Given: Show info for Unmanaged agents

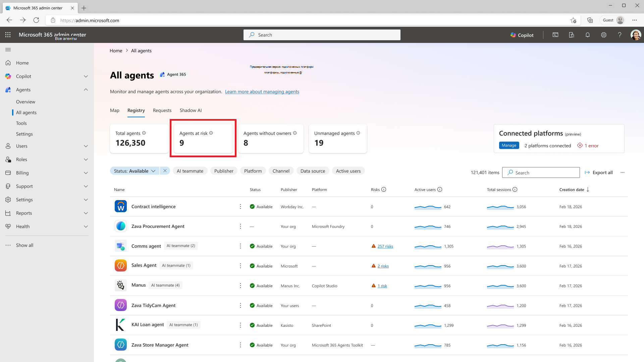Looking at the screenshot, I should point(358,133).
